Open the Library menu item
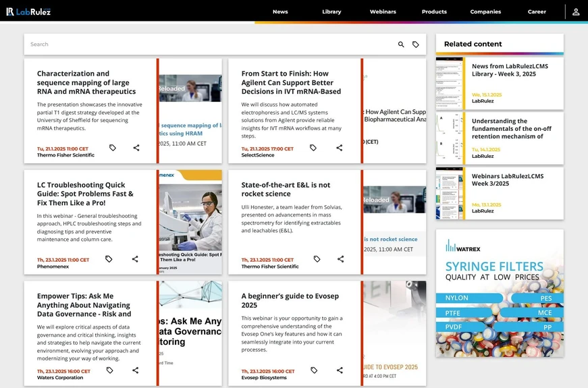 pos(331,11)
